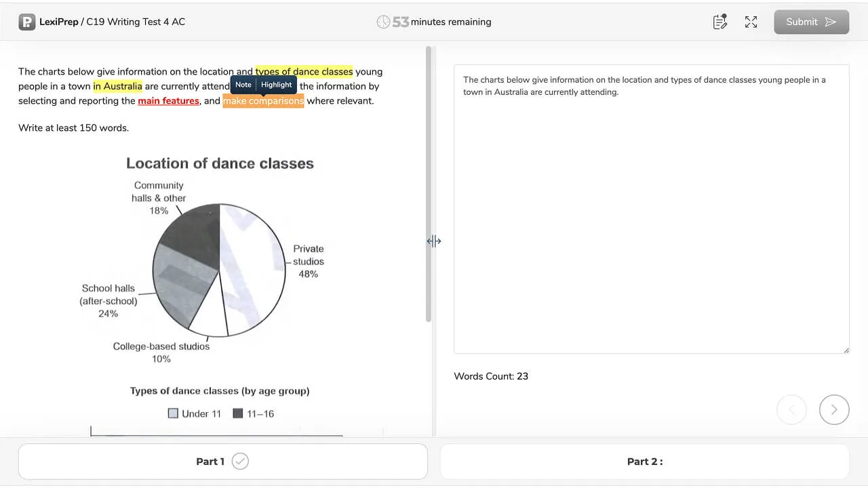The width and height of the screenshot is (868, 488).
Task: Click the pie chart image
Action: tap(219, 270)
